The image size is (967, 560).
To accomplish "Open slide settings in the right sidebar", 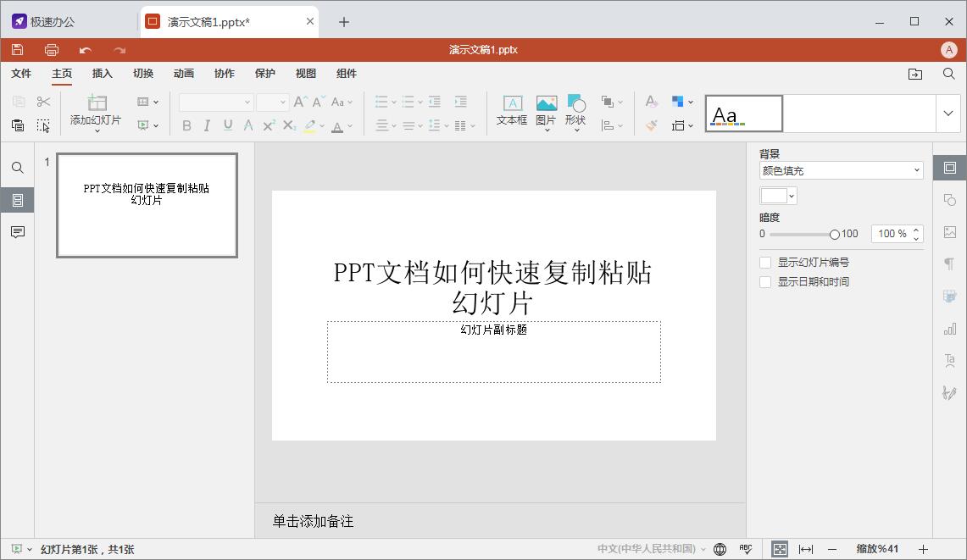I will click(x=950, y=168).
